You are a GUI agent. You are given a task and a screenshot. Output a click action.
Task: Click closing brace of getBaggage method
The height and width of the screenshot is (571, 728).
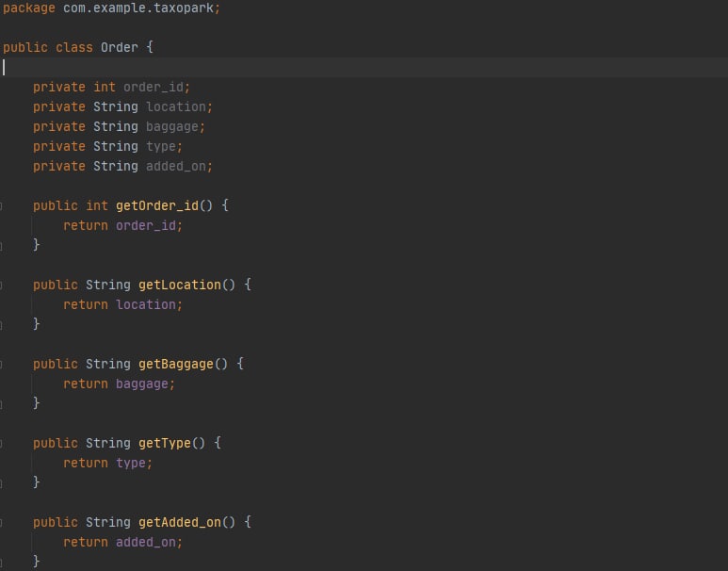pyautogui.click(x=36, y=403)
